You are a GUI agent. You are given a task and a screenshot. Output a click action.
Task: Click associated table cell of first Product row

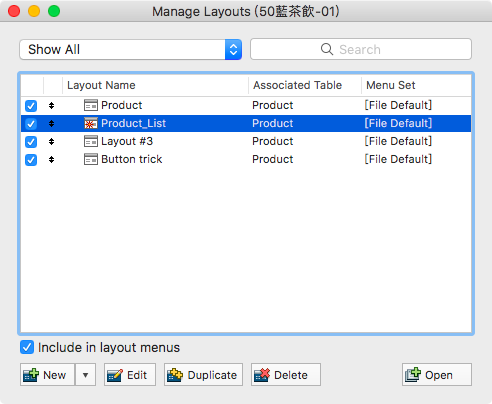click(273, 105)
